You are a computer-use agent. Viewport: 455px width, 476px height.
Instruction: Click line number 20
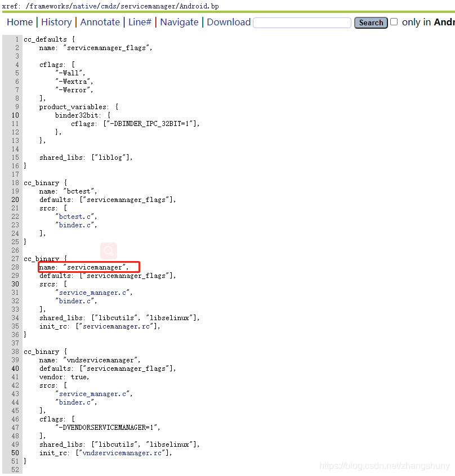pos(15,200)
